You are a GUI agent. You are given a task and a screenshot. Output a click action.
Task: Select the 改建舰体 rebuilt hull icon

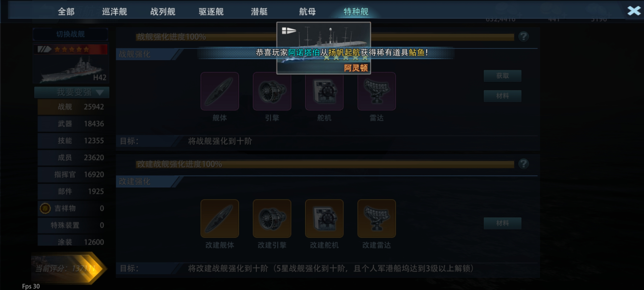click(x=219, y=218)
